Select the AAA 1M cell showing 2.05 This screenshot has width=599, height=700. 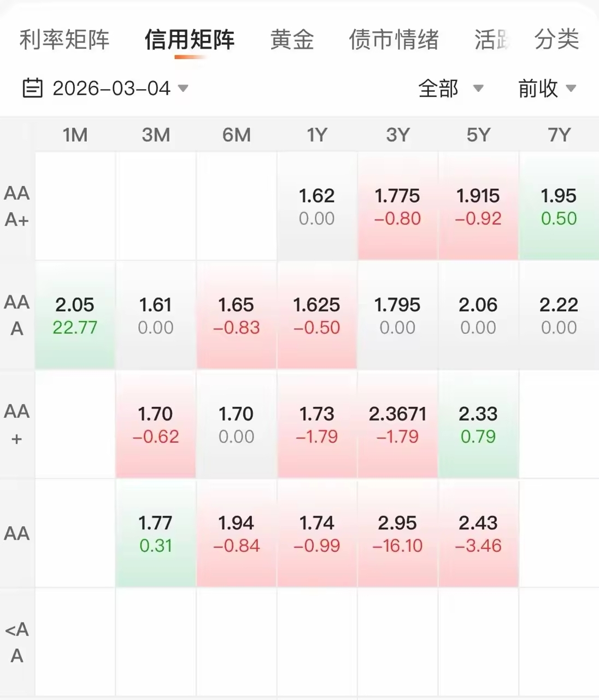75,315
